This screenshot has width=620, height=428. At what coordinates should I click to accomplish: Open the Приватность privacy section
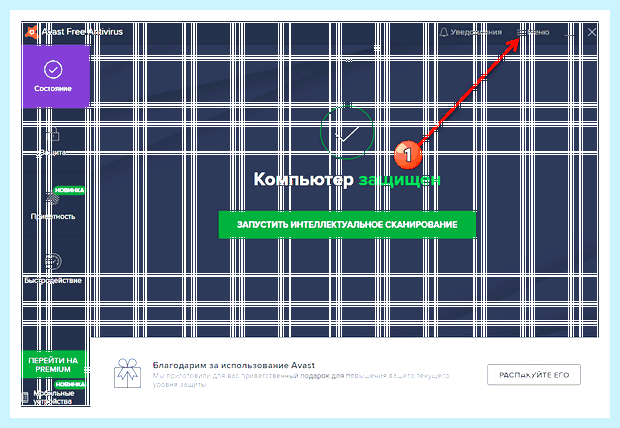tap(53, 203)
